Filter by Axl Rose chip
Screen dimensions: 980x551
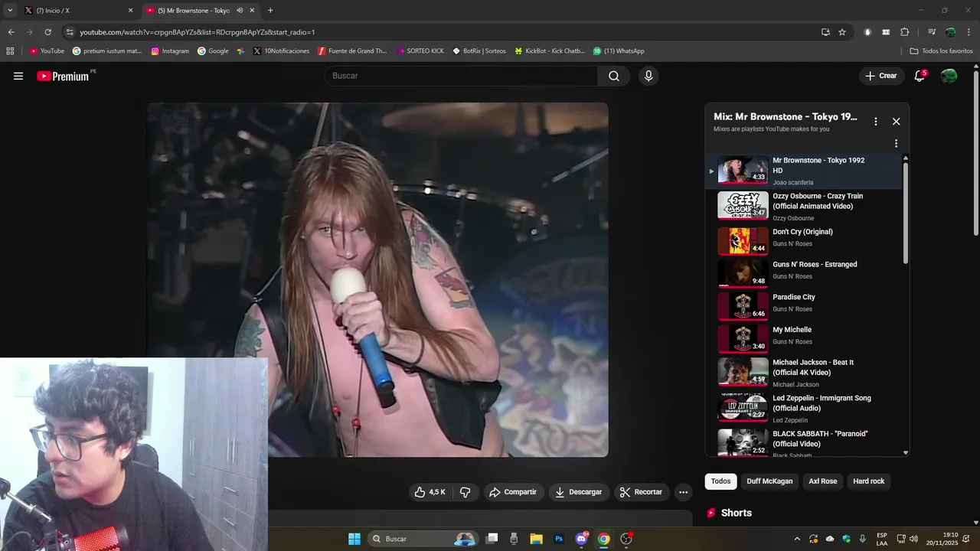pyautogui.click(x=823, y=481)
